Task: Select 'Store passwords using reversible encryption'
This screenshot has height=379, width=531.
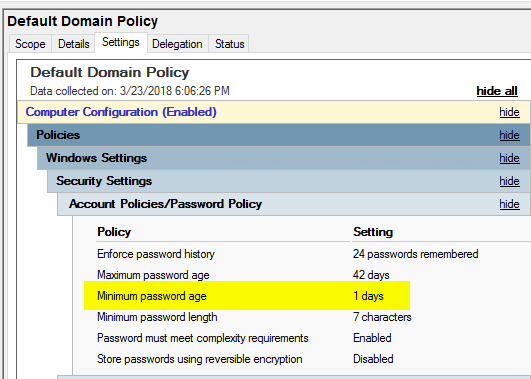Action: coord(199,359)
